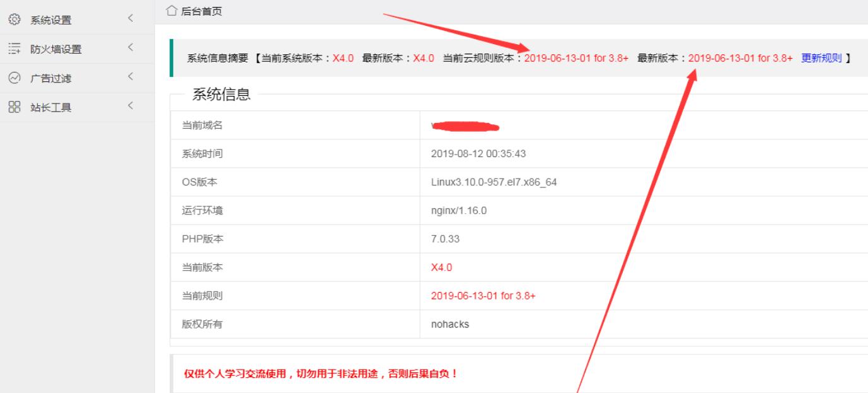Click the 更新规则 link

point(823,59)
